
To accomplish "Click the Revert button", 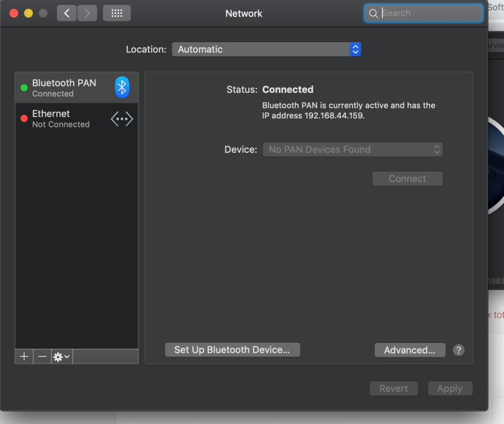I will 393,388.
